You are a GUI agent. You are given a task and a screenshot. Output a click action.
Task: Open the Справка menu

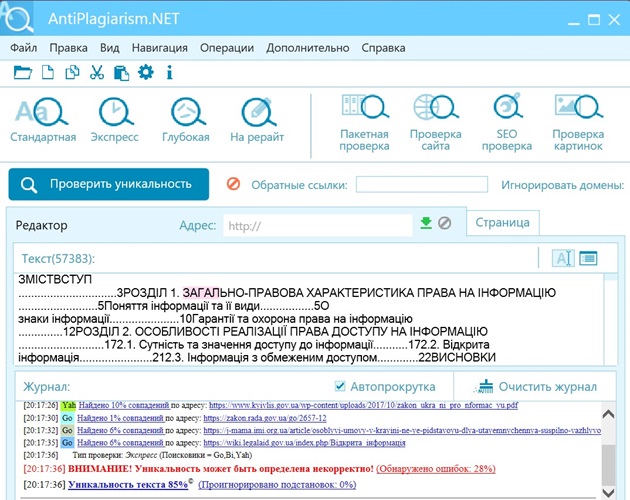383,48
